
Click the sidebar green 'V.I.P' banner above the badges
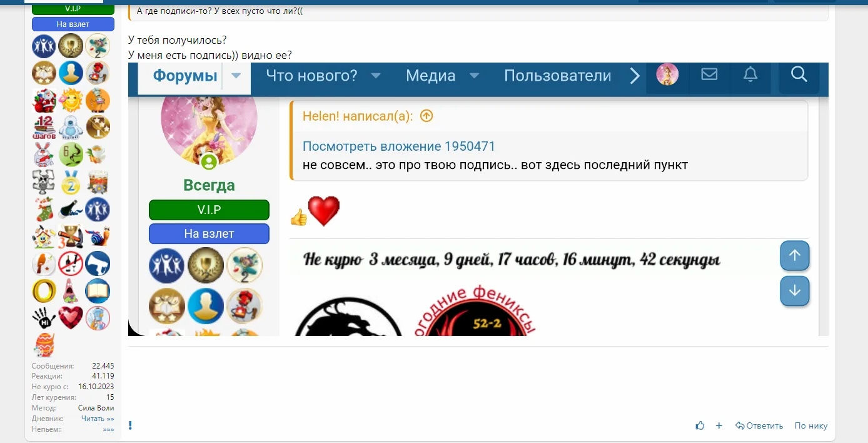coord(73,9)
